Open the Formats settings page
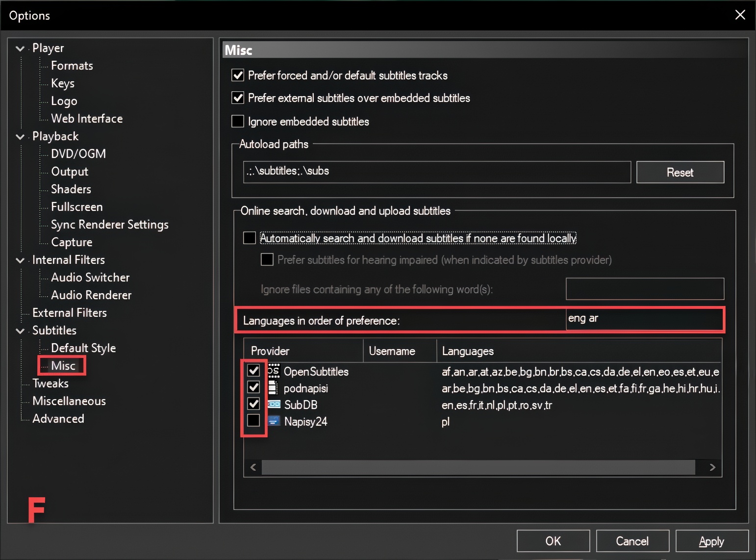This screenshot has width=756, height=560. [72, 66]
